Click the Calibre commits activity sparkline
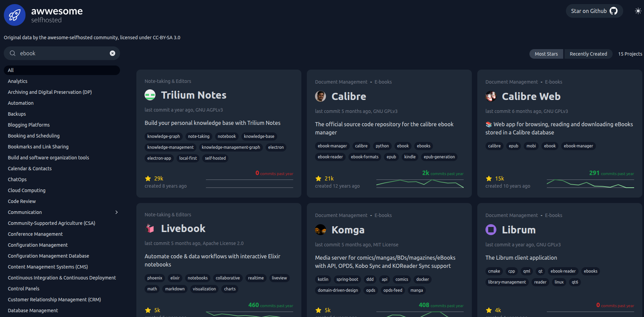The height and width of the screenshot is (317, 644). pos(420,184)
